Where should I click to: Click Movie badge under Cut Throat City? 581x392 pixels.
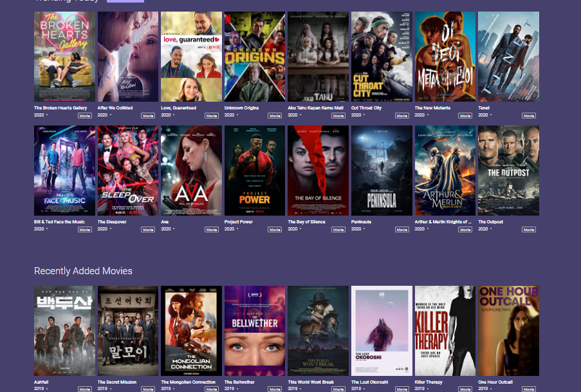402,116
